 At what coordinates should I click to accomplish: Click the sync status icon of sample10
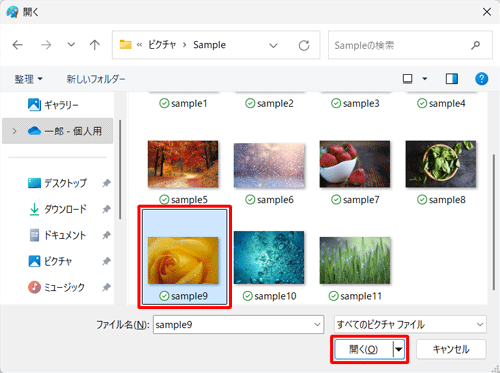click(248, 296)
